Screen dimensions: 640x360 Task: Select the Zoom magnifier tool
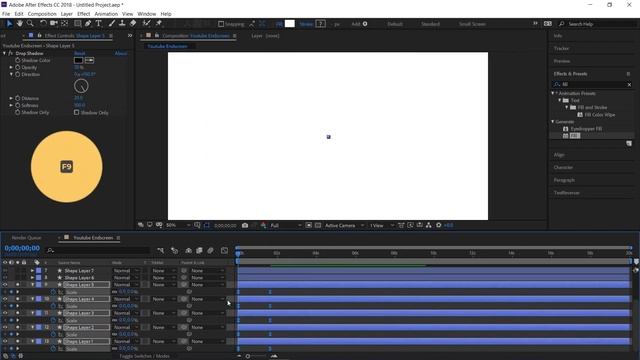(30, 24)
